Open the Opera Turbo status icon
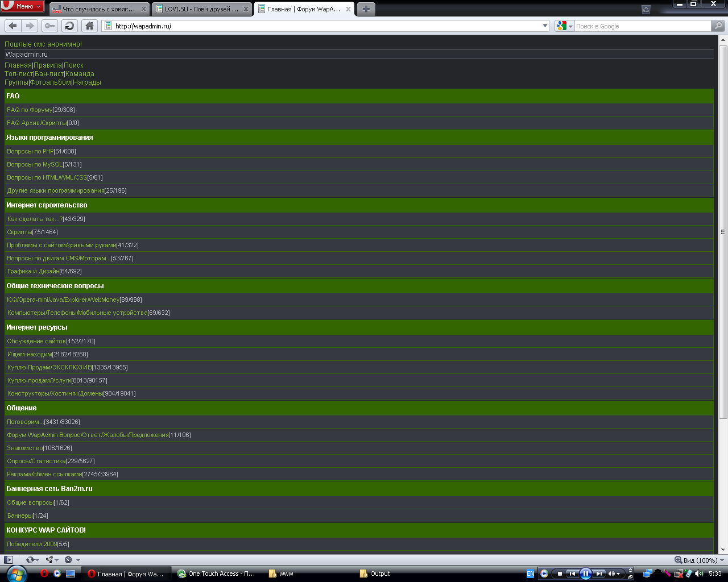This screenshot has width=728, height=582. click(68, 560)
